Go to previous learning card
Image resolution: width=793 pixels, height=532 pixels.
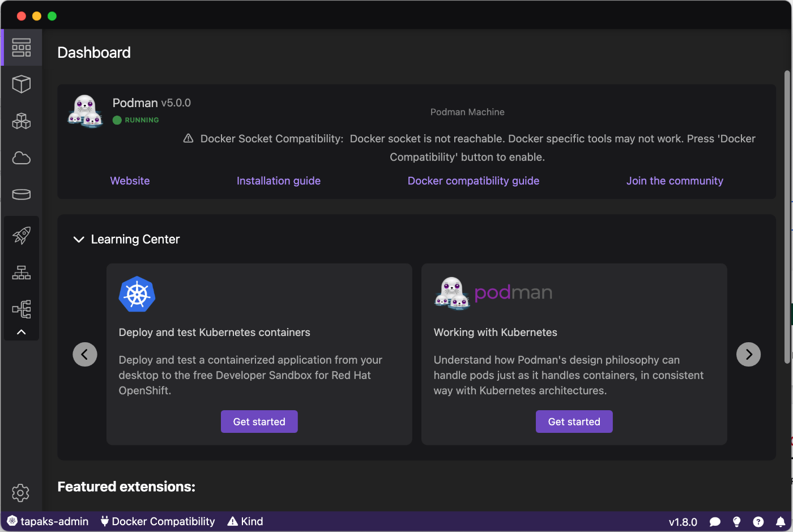tap(85, 355)
